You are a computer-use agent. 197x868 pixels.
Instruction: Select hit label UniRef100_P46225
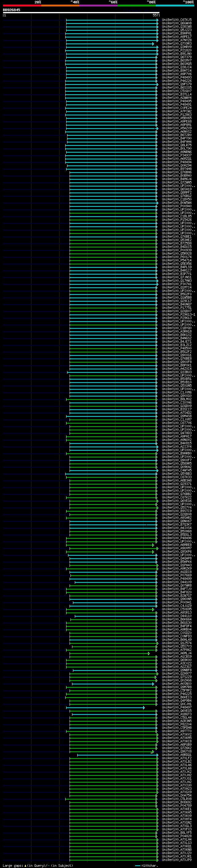tap(176, 693)
